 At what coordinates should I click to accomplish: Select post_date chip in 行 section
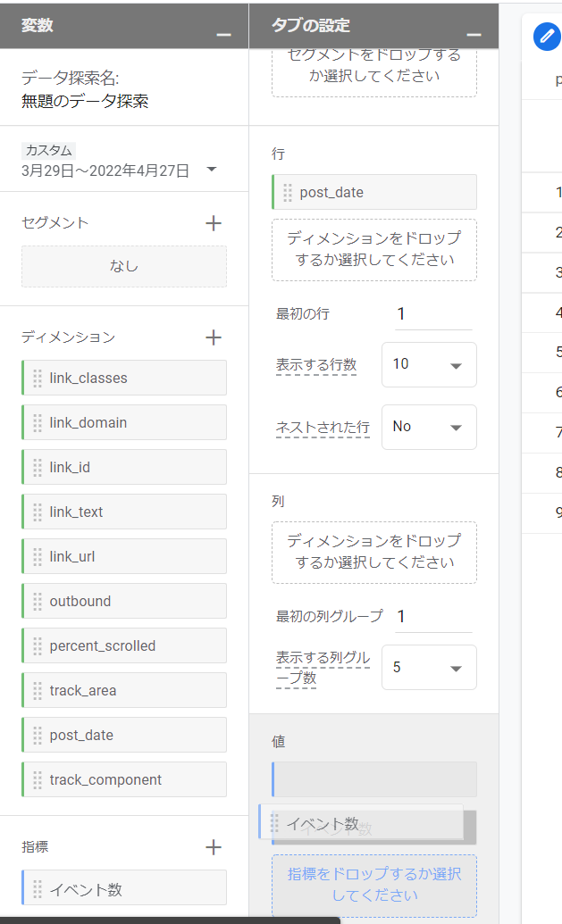tap(374, 192)
